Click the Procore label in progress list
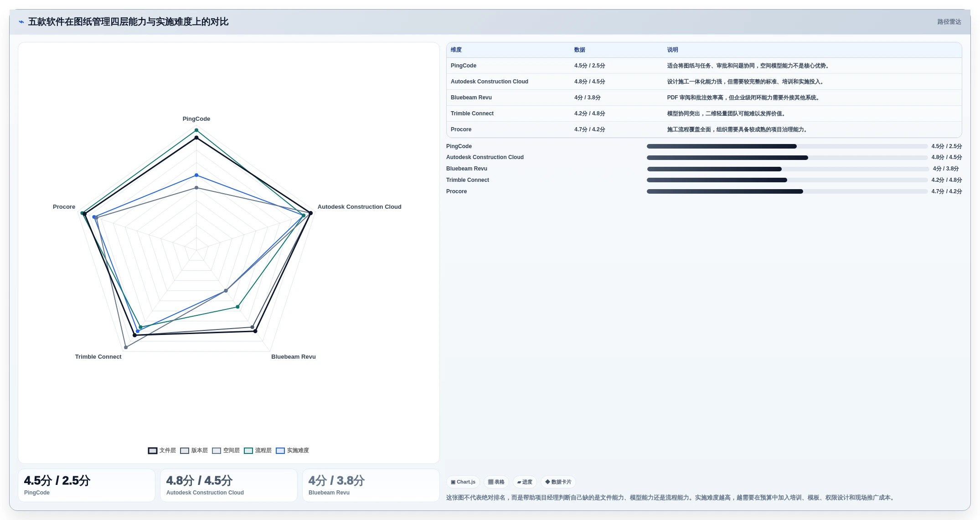This screenshot has width=980, height=520. 456,191
